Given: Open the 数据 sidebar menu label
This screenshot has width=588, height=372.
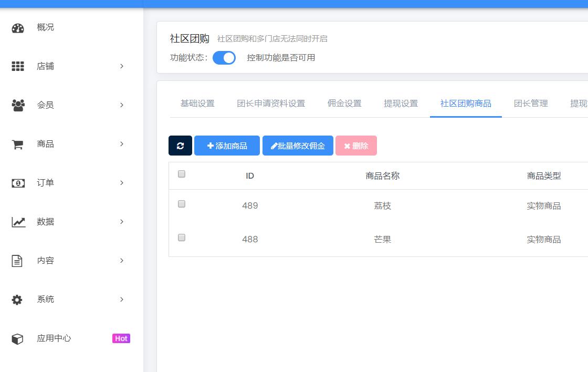Looking at the screenshot, I should point(45,222).
